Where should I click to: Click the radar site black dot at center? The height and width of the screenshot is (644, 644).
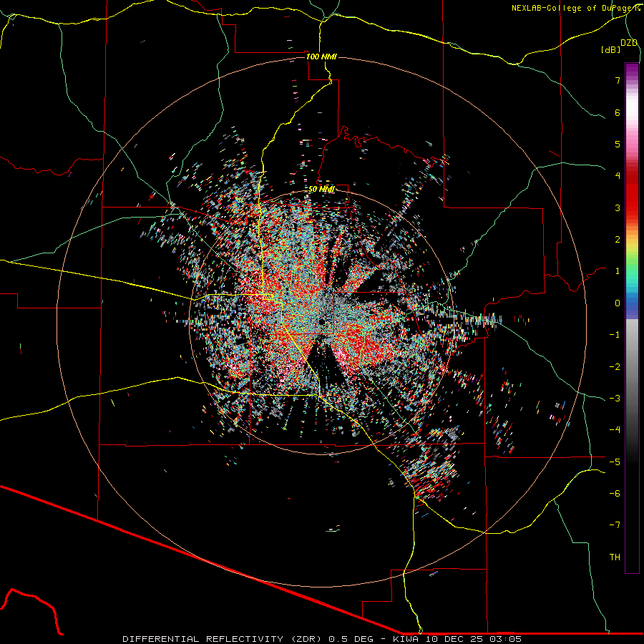[321, 321]
